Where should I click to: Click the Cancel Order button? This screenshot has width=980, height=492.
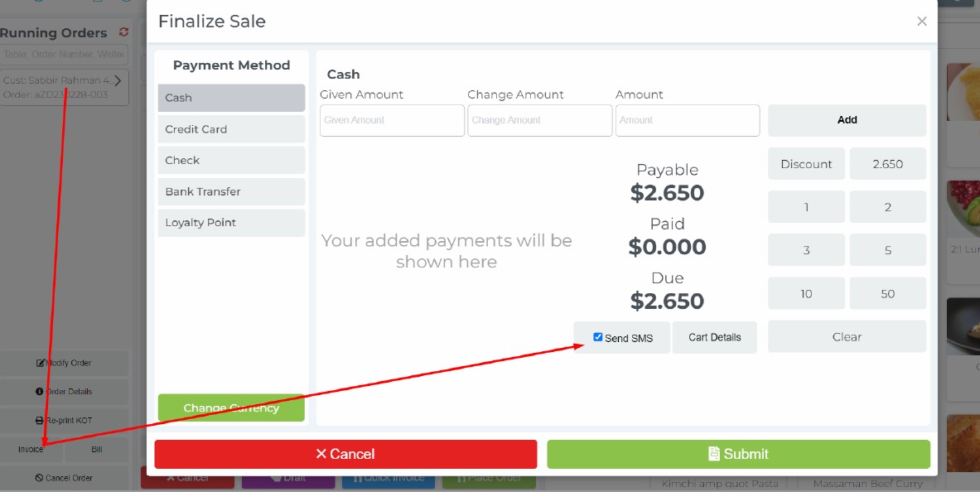(x=65, y=478)
